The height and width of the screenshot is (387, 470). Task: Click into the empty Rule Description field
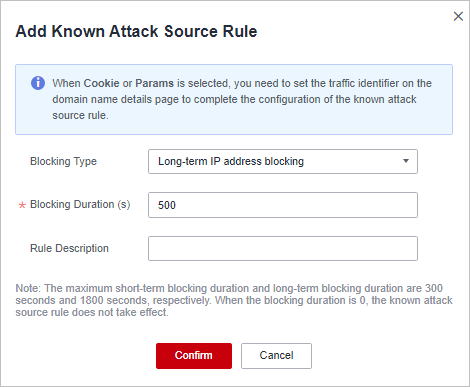(x=283, y=249)
